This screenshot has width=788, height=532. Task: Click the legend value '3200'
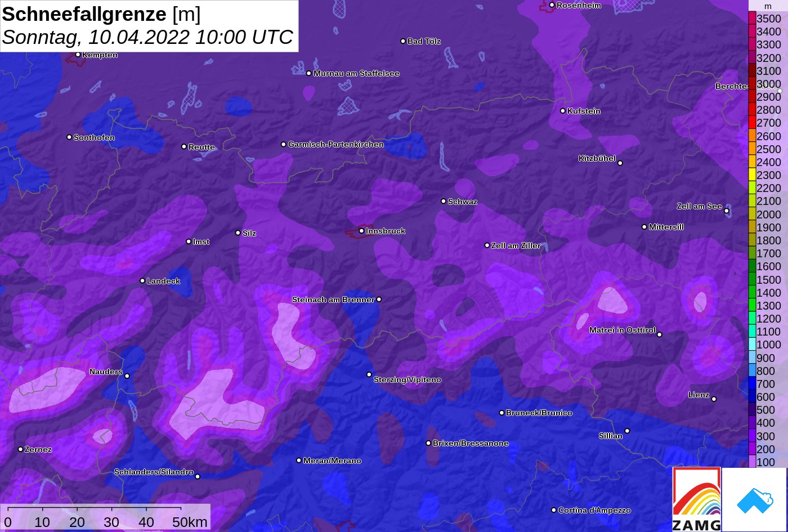tap(769, 58)
